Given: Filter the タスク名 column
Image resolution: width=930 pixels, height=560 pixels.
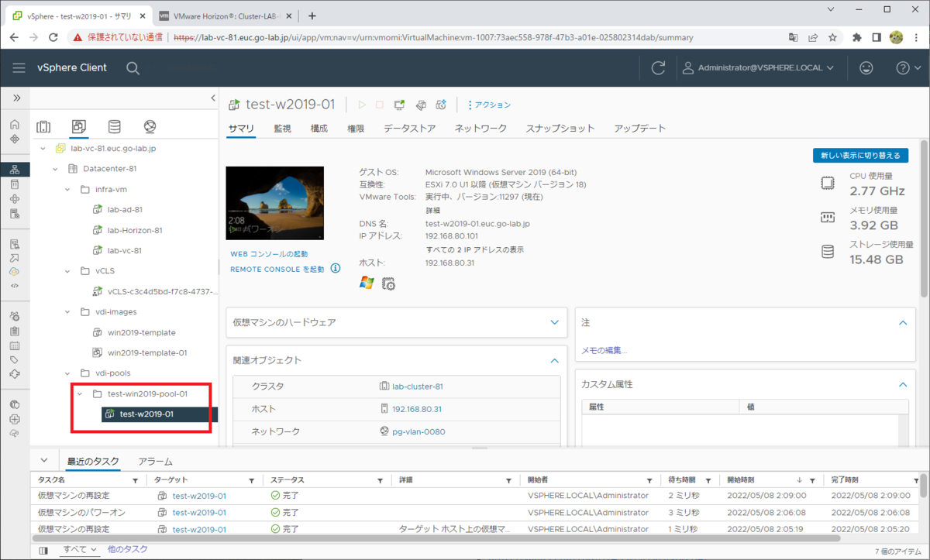Looking at the screenshot, I should coord(136,481).
